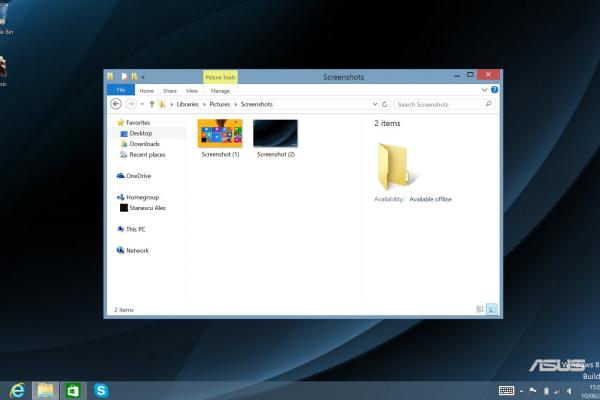Click Libraries in the address path

click(188, 104)
